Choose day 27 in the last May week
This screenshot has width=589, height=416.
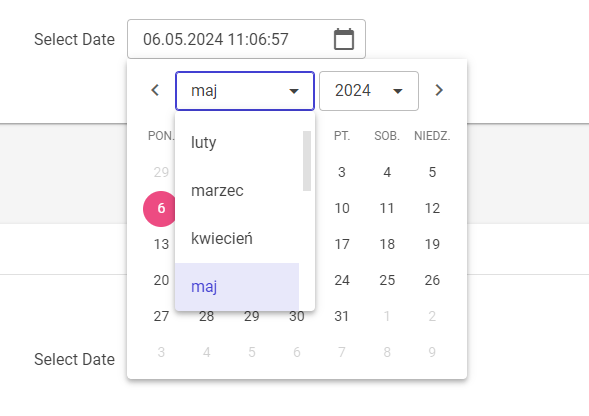(161, 316)
